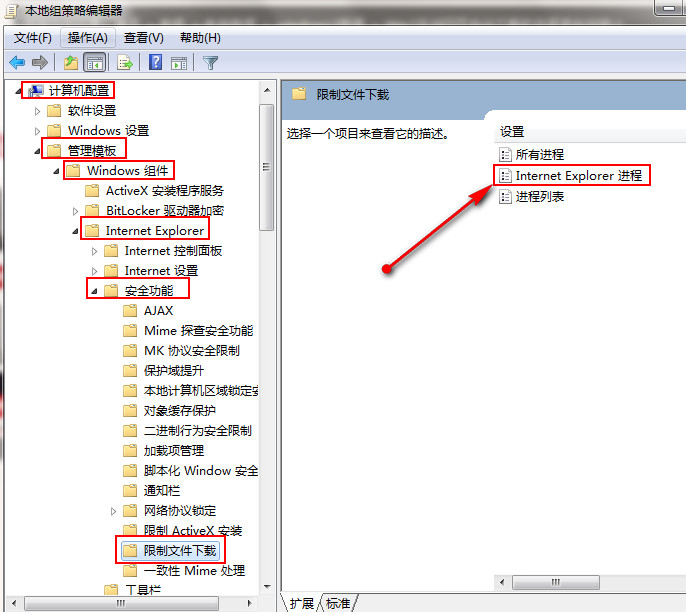686x612 pixels.
Task: Select 脚本化 Window 安全 folder
Action: pyautogui.click(x=201, y=471)
